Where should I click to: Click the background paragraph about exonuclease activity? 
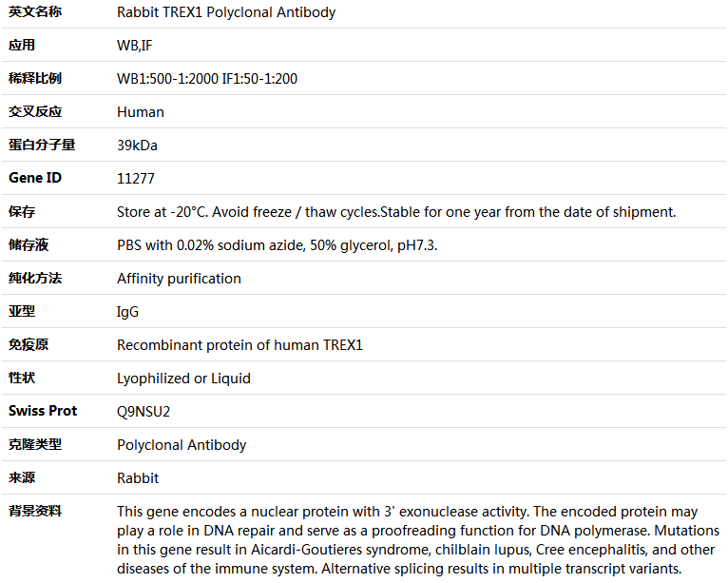[418, 540]
